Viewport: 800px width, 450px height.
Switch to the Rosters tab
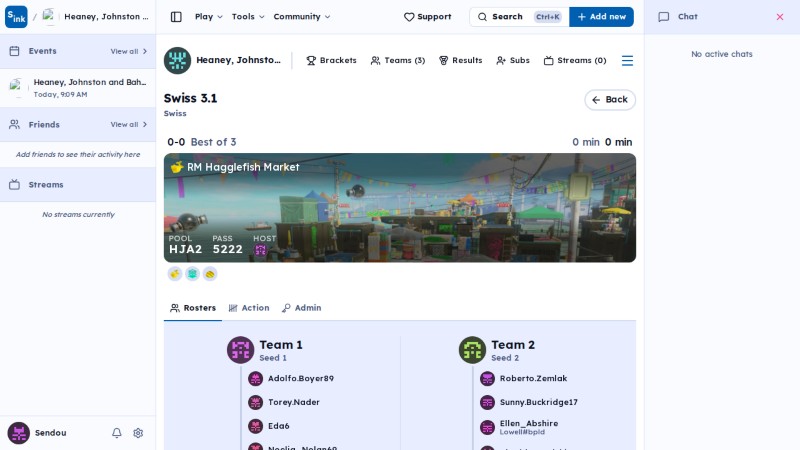coord(193,308)
